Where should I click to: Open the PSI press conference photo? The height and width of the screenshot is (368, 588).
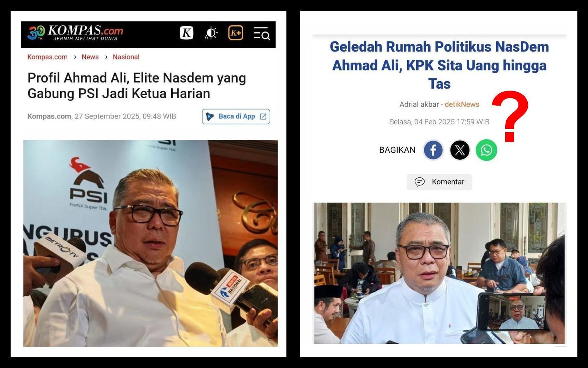(x=151, y=243)
